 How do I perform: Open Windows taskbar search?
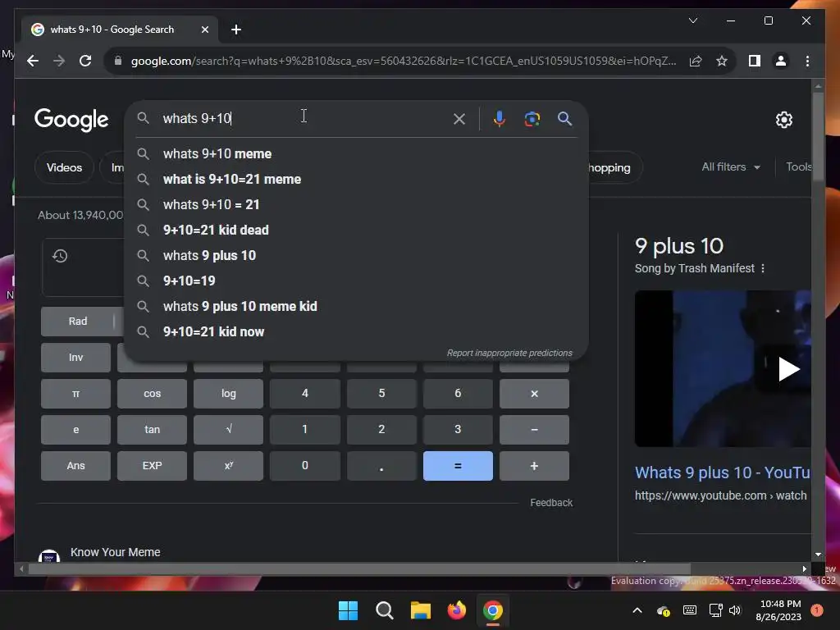click(x=384, y=610)
